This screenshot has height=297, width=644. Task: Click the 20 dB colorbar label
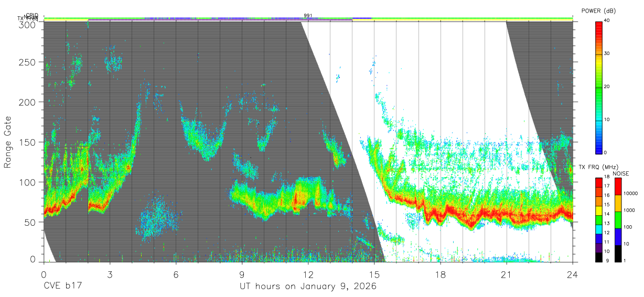(608, 86)
